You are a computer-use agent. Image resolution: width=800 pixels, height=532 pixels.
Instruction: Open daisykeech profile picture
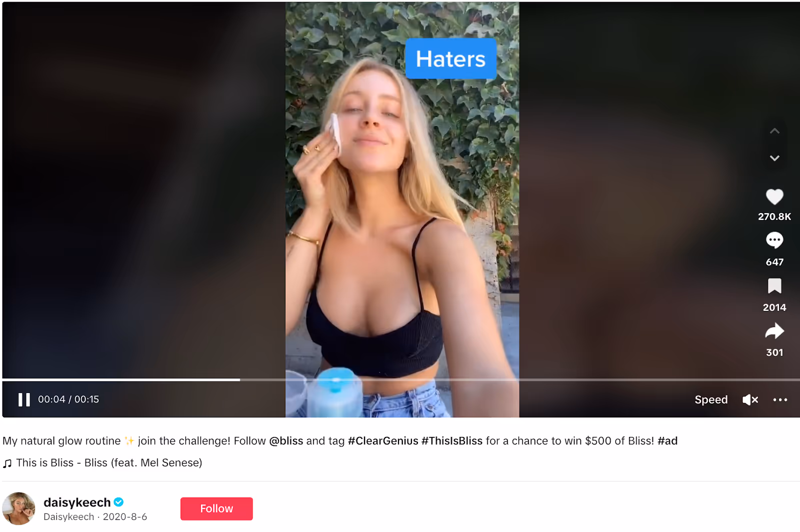tap(19, 508)
